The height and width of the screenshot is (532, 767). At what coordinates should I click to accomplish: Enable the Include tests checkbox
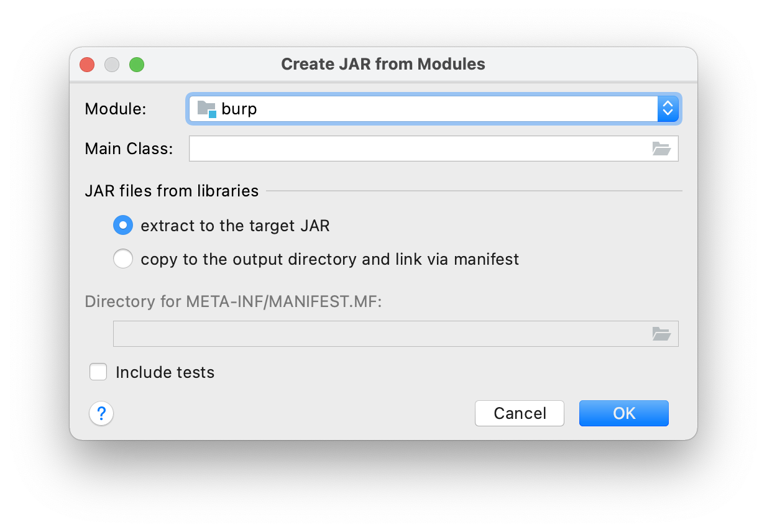pos(98,372)
